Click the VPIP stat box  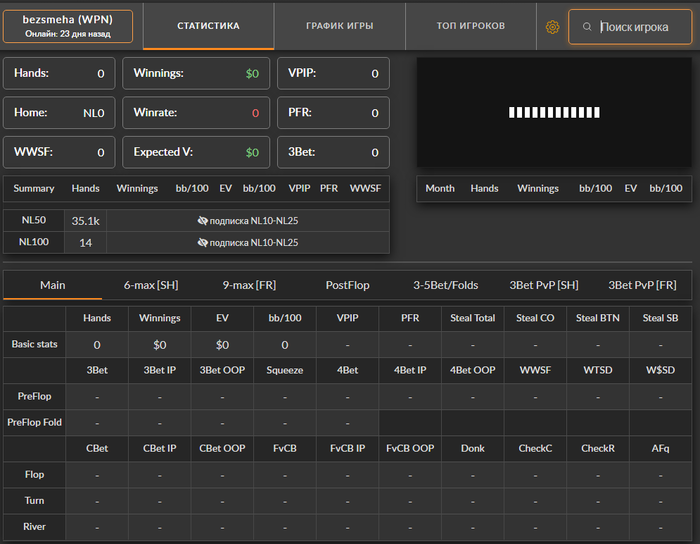333,73
